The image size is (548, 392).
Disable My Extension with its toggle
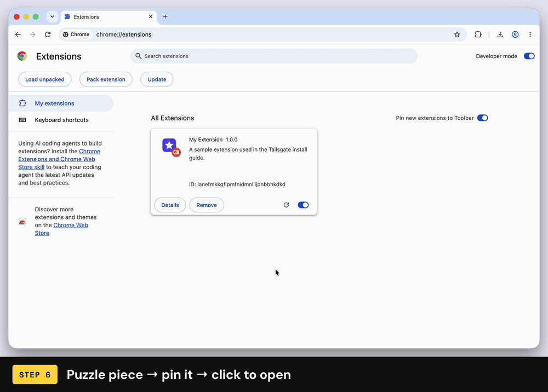303,205
